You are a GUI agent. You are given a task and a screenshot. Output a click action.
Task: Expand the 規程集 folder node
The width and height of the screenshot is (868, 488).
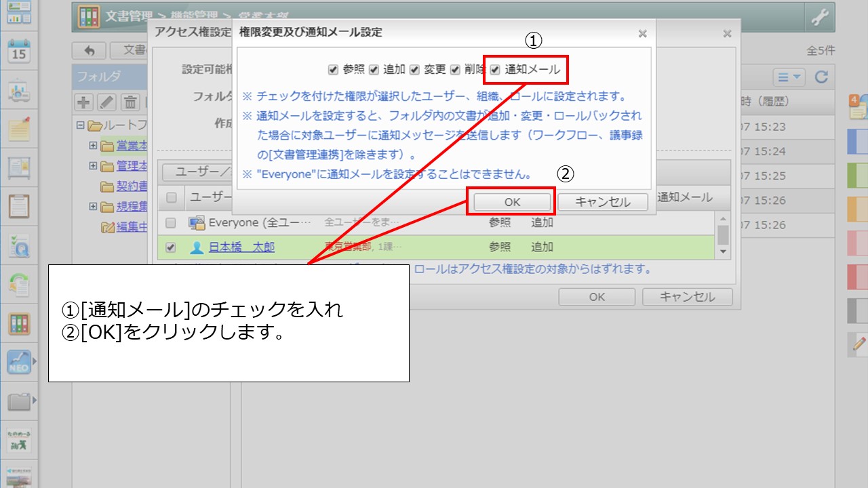pos(93,206)
